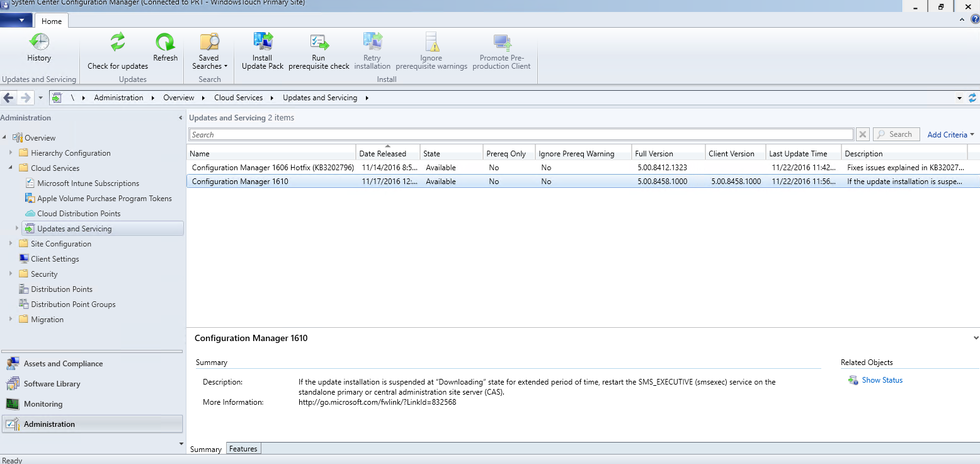Open the Administration workspace
The width and height of the screenshot is (980, 464).
pyautogui.click(x=92, y=424)
